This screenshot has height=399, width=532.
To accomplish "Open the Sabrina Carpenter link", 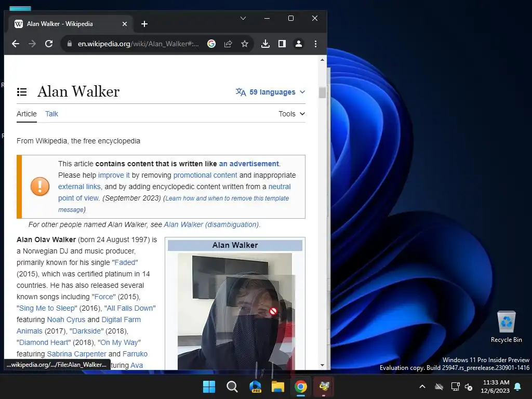I will (x=76, y=354).
